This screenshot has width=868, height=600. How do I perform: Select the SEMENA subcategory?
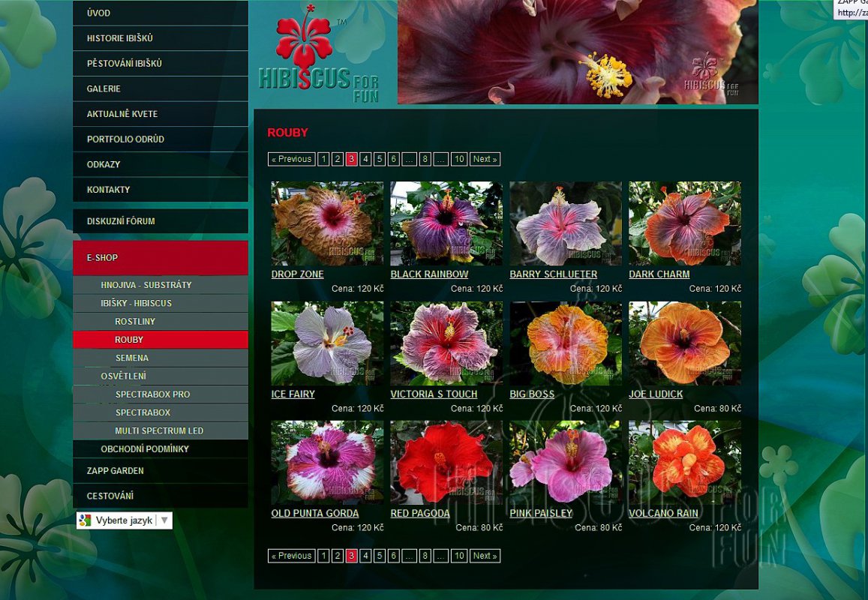point(161,358)
